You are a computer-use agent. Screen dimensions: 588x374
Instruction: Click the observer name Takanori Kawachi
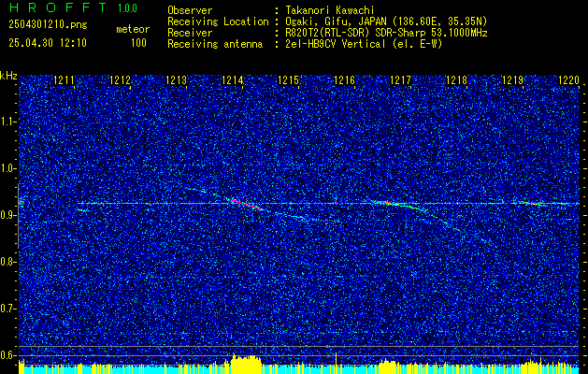coord(330,10)
